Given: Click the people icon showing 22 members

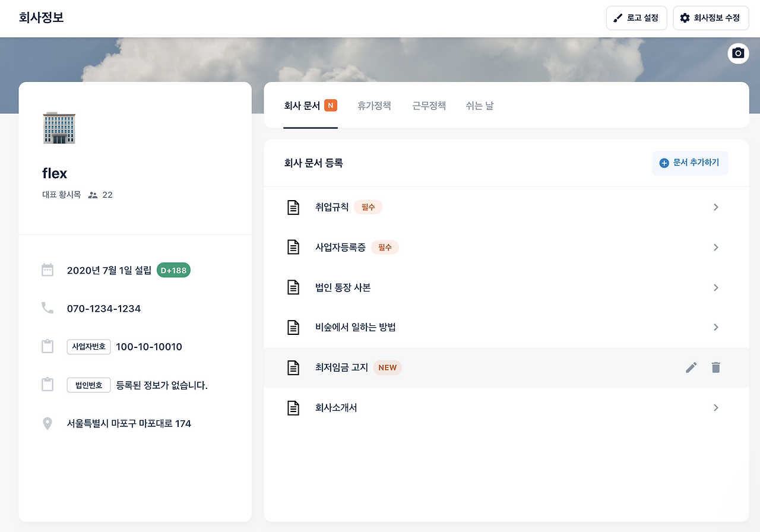Looking at the screenshot, I should point(93,195).
